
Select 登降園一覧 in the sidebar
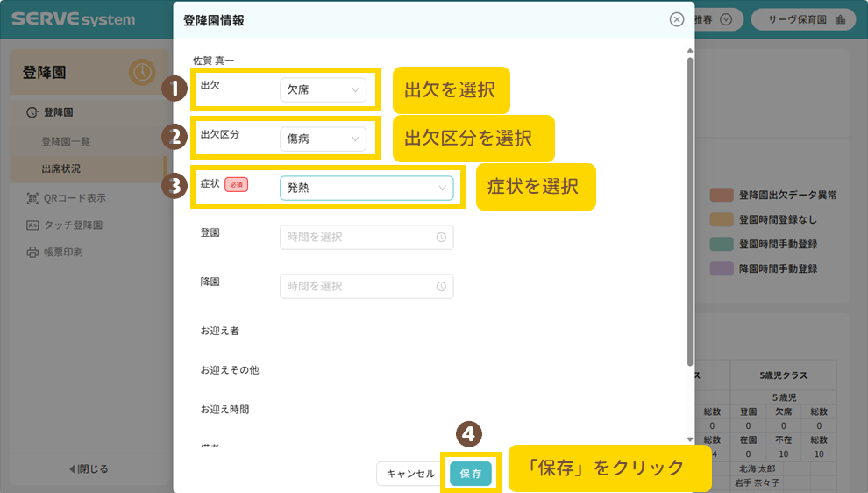(66, 141)
